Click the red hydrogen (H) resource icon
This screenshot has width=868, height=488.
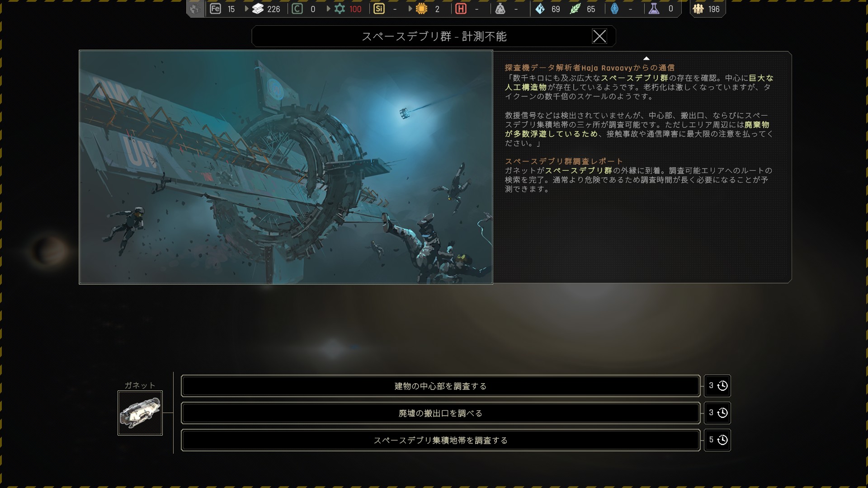pyautogui.click(x=461, y=9)
